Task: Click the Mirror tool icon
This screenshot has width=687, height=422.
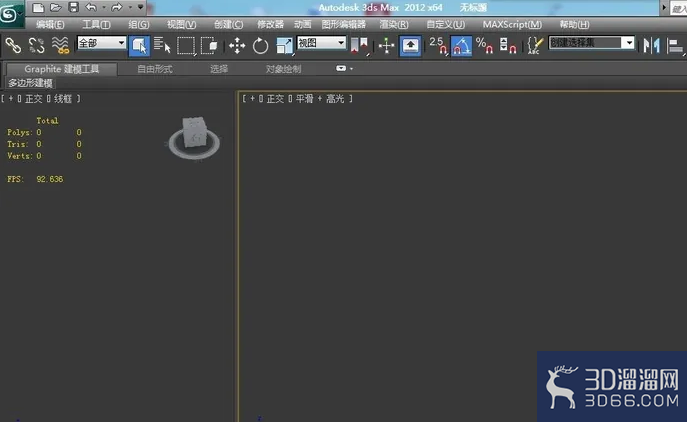Action: (x=652, y=46)
